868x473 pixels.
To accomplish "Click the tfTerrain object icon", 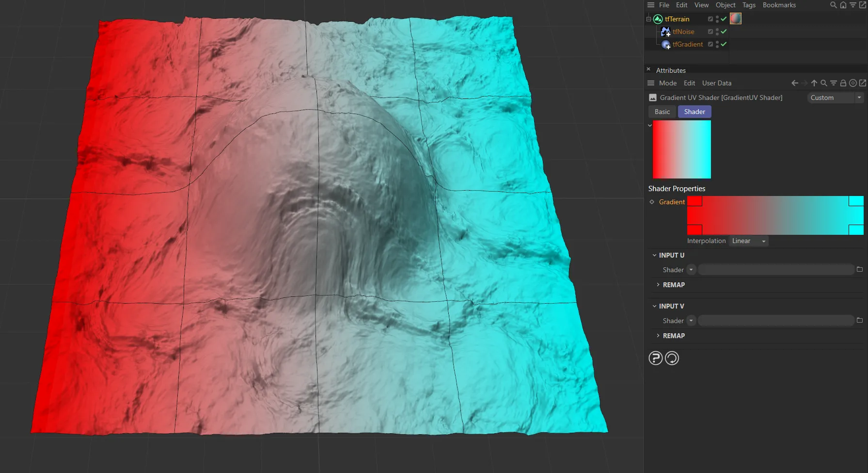I will (658, 19).
